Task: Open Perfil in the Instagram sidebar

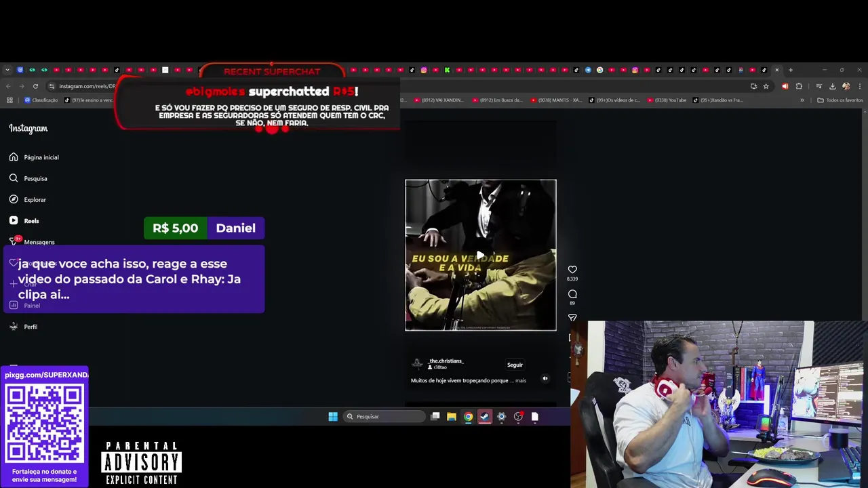Action: click(23, 327)
